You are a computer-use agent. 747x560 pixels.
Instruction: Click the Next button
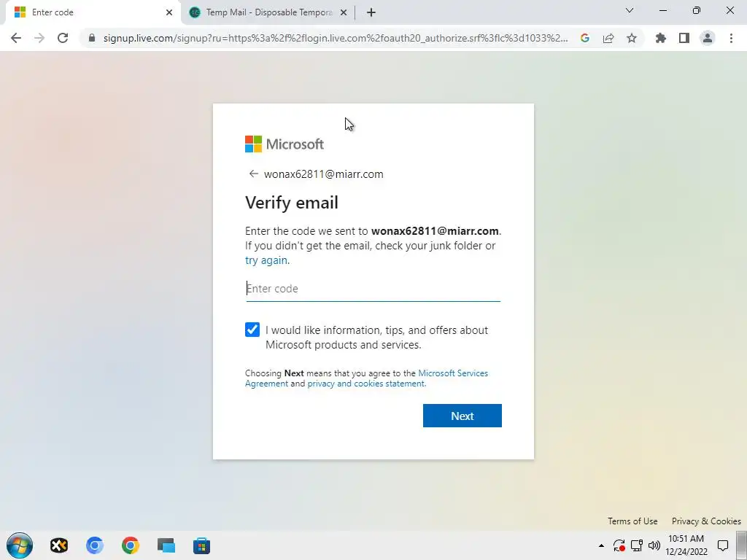462,416
